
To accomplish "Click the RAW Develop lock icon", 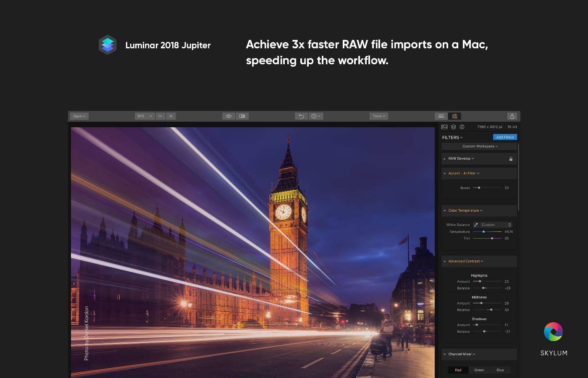I will pos(511,159).
